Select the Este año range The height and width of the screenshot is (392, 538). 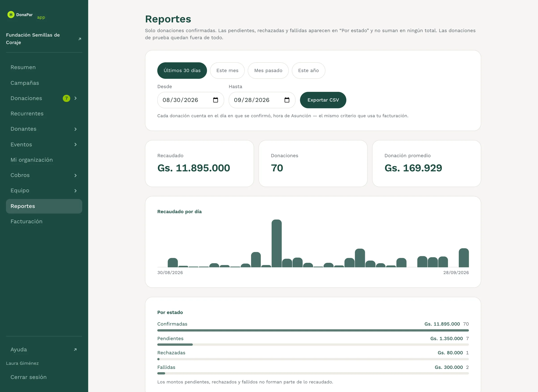click(x=308, y=71)
